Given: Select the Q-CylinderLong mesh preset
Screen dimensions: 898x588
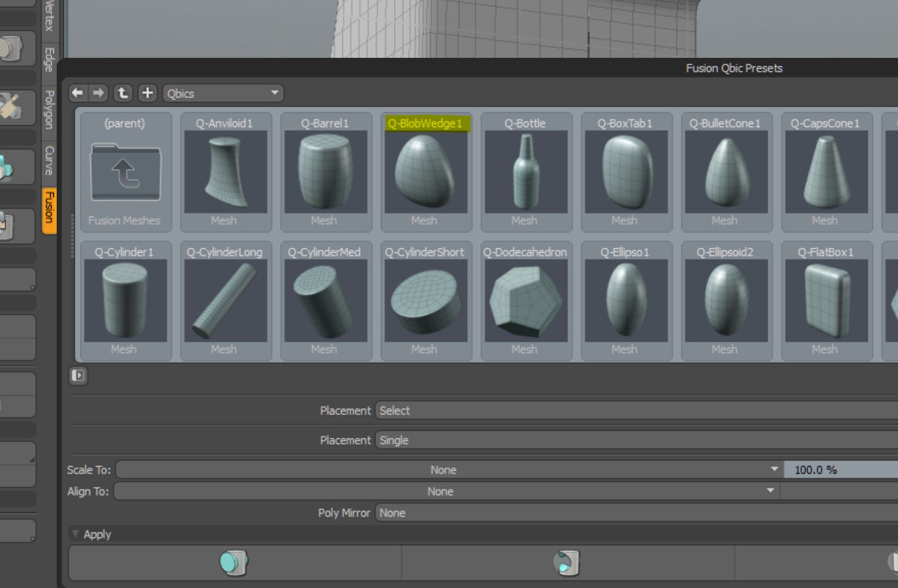Looking at the screenshot, I should coord(226,301).
